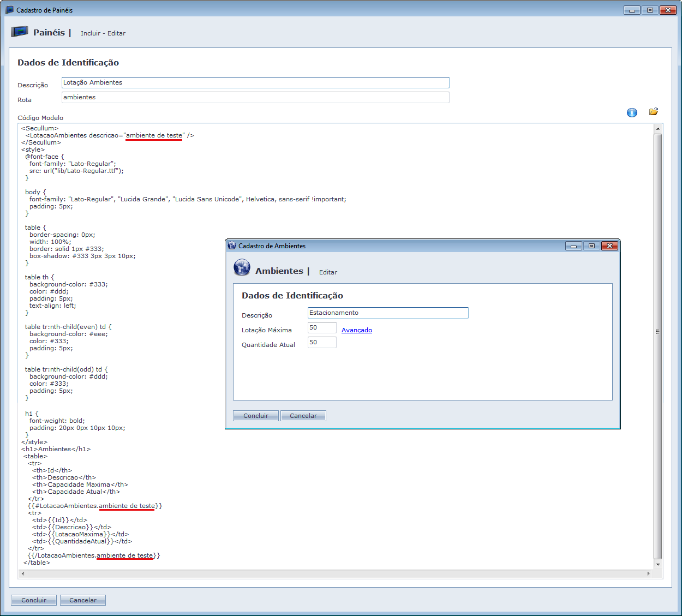This screenshot has width=682, height=616.
Task: Close the Cadastro de Ambientes dialog
Action: coord(609,246)
